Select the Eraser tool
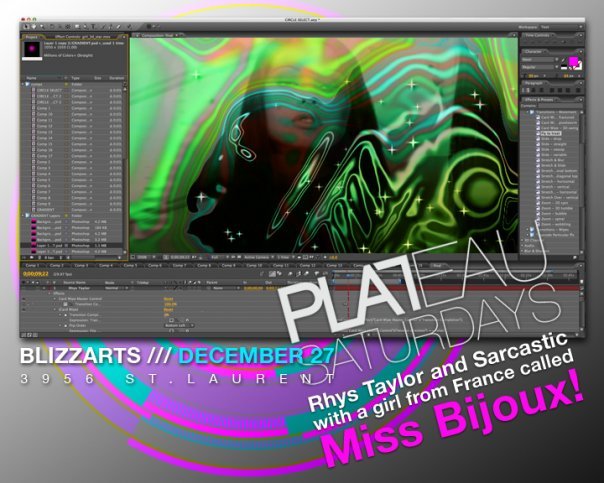 [x=119, y=27]
